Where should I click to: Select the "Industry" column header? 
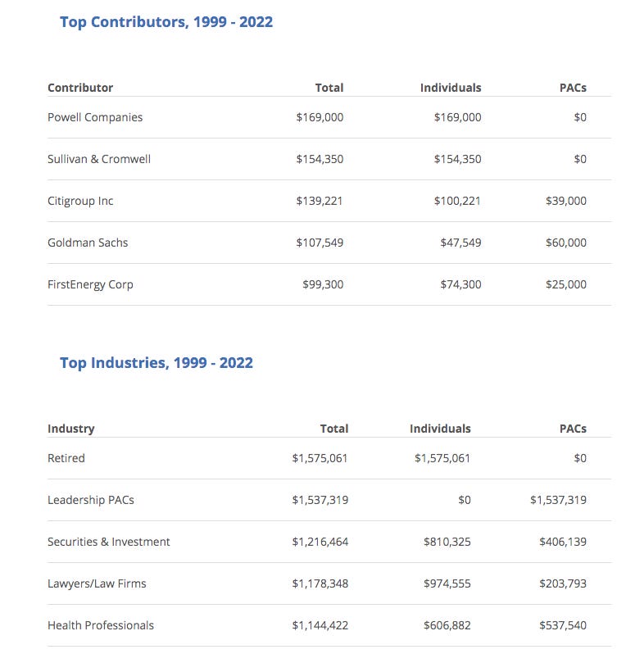71,429
